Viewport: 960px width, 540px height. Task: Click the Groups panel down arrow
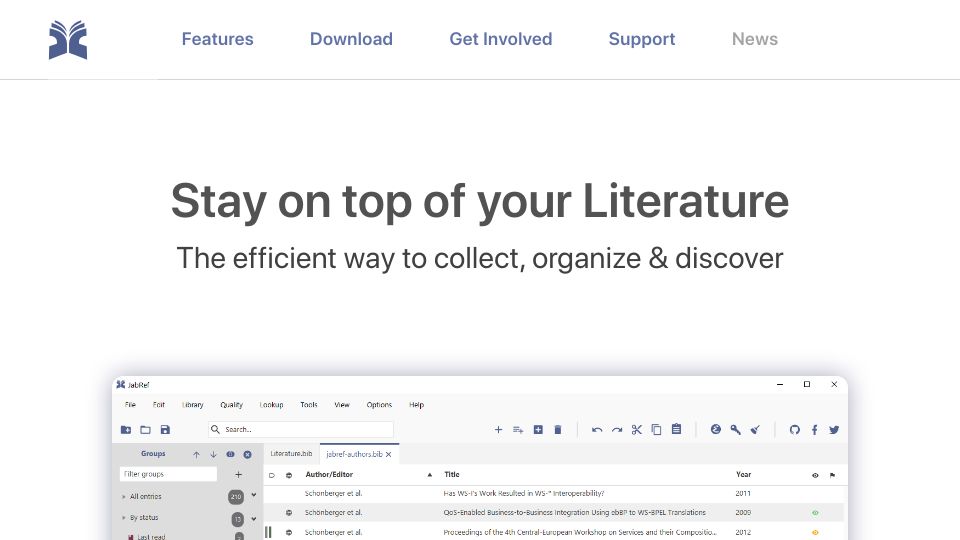[213, 454]
